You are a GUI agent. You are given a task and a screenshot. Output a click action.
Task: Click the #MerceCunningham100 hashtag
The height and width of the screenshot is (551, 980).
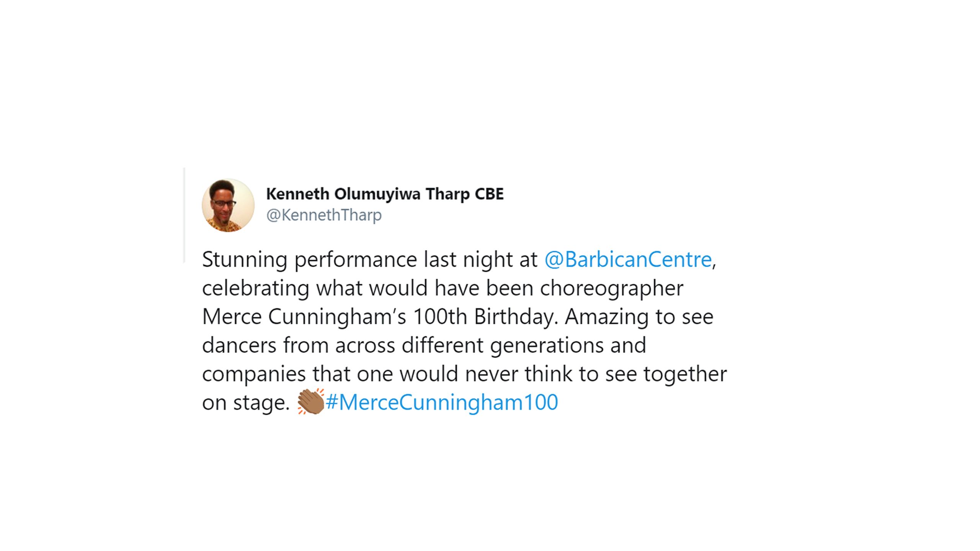pos(442,403)
